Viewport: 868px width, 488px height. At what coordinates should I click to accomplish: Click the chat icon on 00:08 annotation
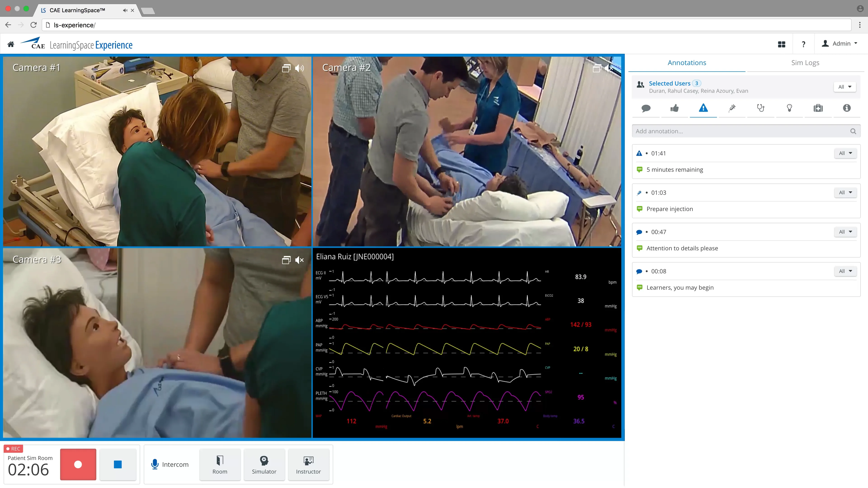[639, 271]
